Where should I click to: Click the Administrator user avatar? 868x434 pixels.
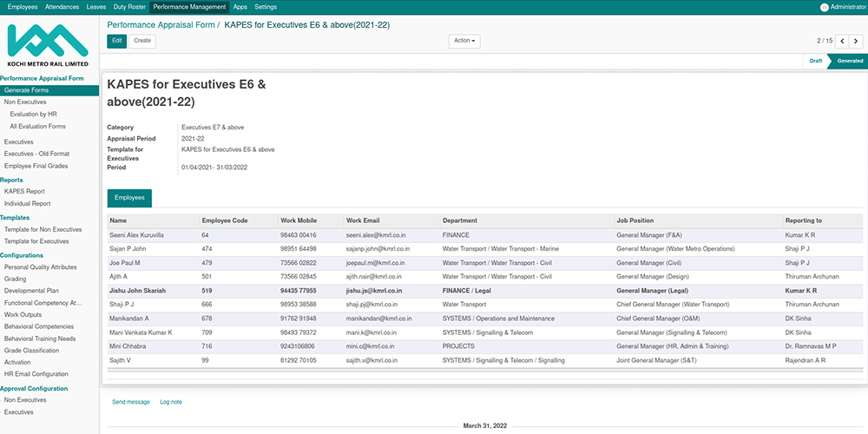pyautogui.click(x=824, y=7)
